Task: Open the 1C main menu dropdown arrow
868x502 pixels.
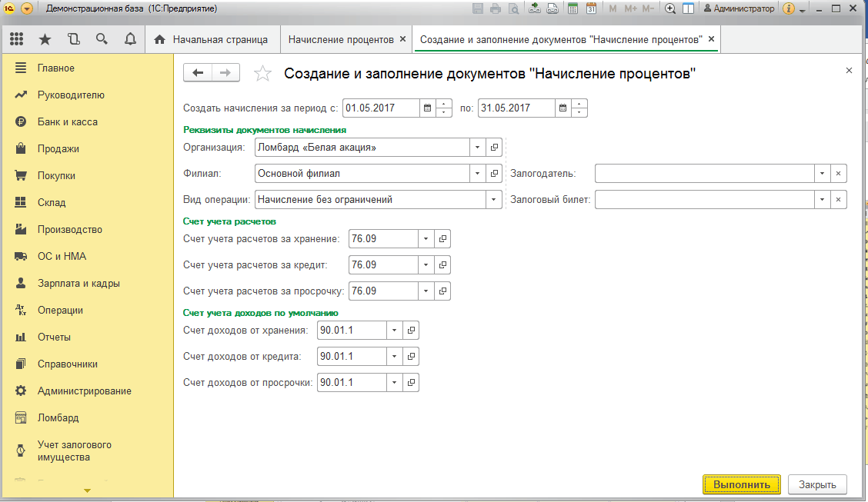Action: coord(27,8)
